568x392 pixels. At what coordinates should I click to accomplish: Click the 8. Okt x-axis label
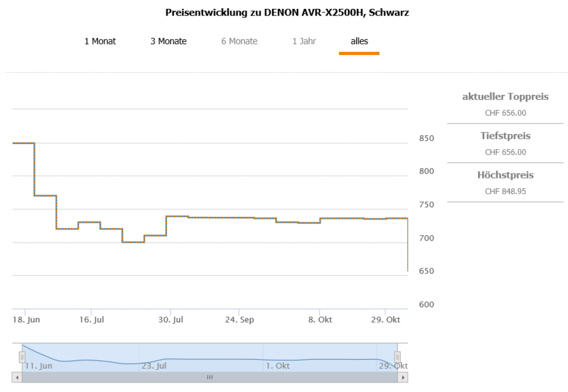tap(320, 319)
